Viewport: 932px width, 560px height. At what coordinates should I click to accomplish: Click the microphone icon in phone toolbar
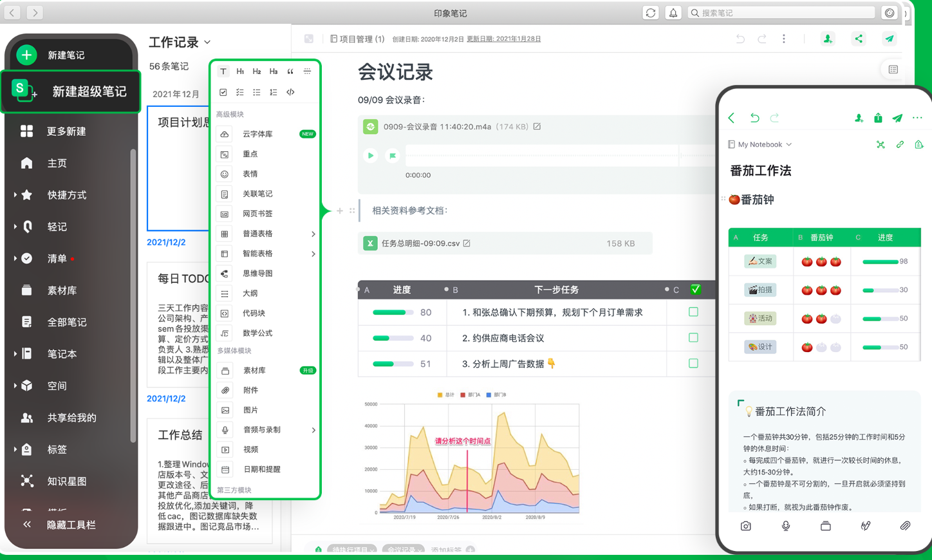tap(786, 526)
